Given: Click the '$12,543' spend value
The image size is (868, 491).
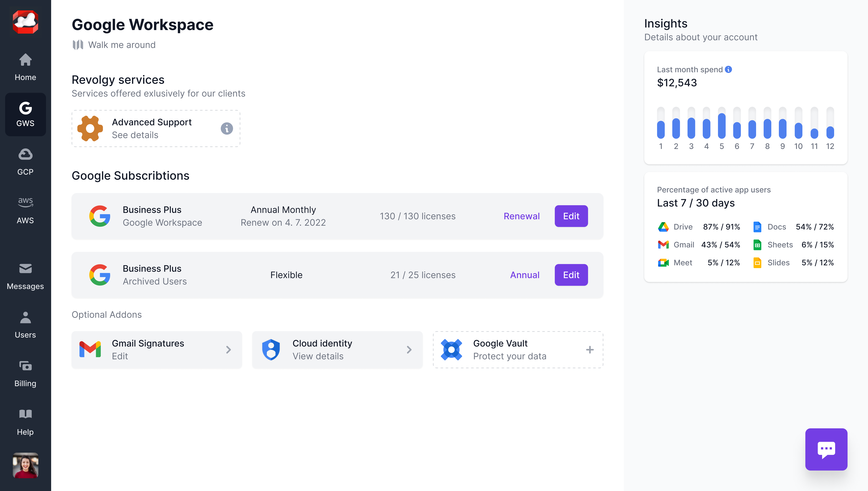Looking at the screenshot, I should [677, 83].
